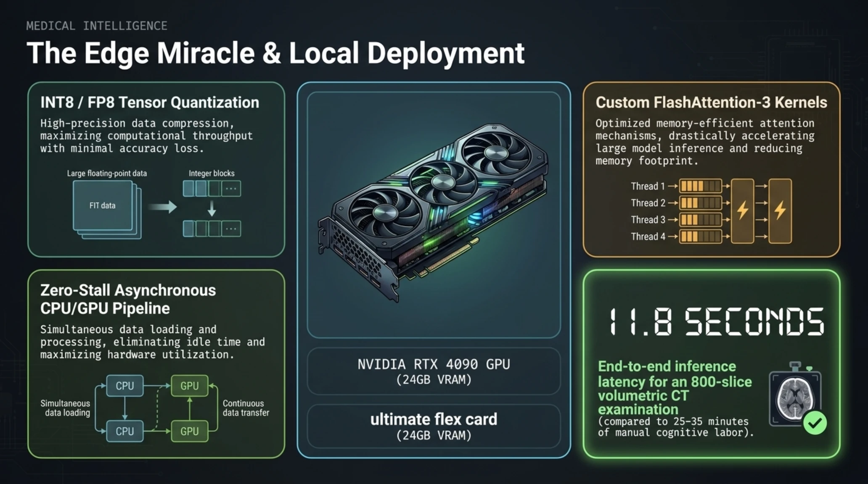Click the "Thread 2" text label
Viewport: 868px width, 484px height.
(648, 203)
